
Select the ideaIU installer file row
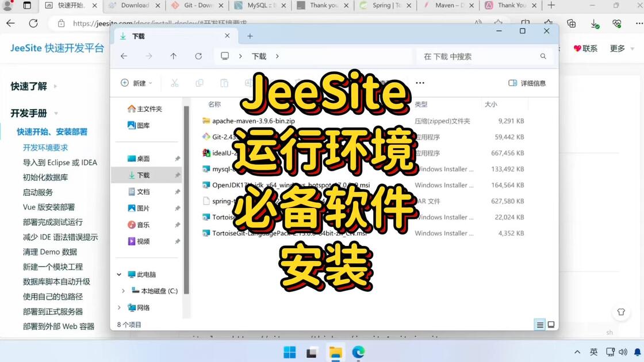[363, 153]
